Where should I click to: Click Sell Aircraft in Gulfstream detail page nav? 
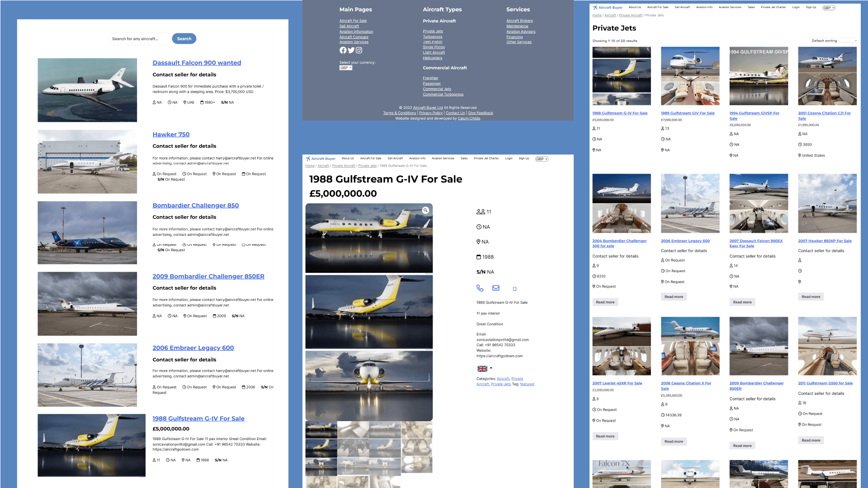395,159
